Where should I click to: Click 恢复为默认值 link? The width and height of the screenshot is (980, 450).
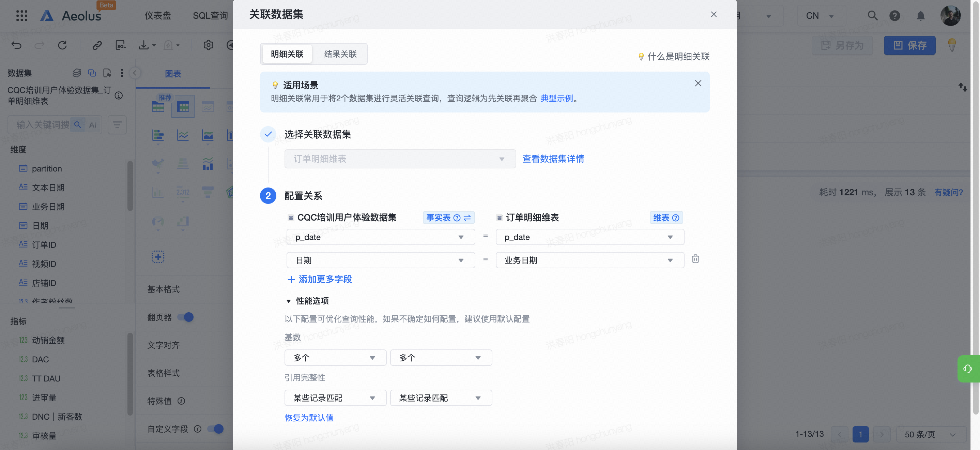point(308,417)
